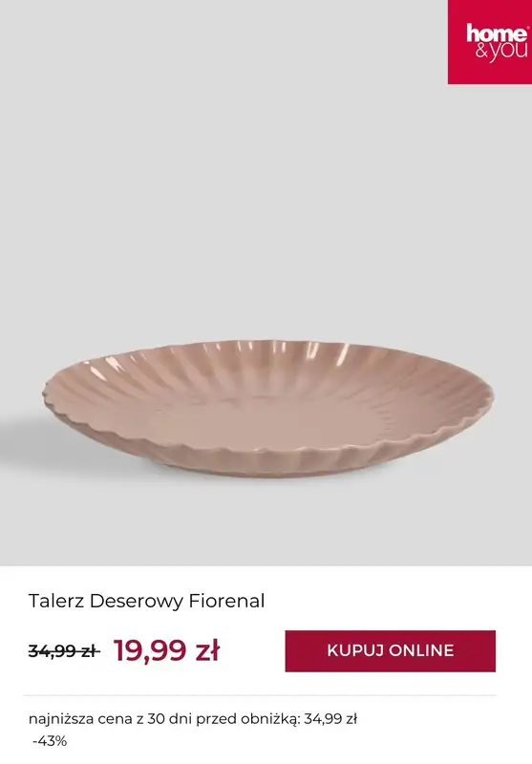Select the pink dessert plate image
532x764 pixels.
click(x=268, y=409)
